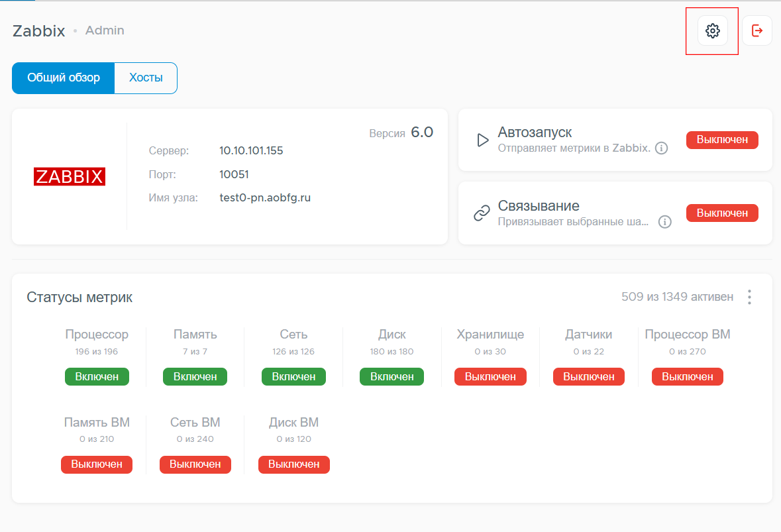Enable Диск ВМ metrics button
Image resolution: width=781 pixels, height=532 pixels.
pyautogui.click(x=293, y=464)
